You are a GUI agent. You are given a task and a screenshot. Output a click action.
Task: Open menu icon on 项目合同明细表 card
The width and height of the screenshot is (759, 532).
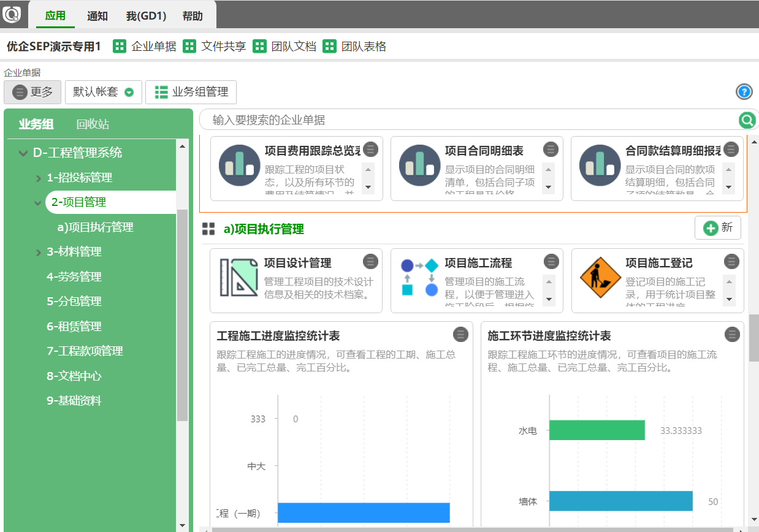tap(551, 149)
